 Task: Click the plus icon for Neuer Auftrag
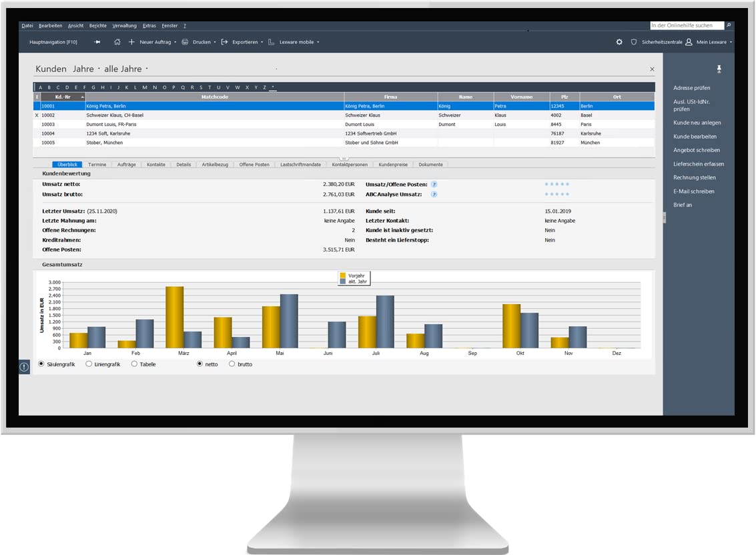tap(131, 42)
